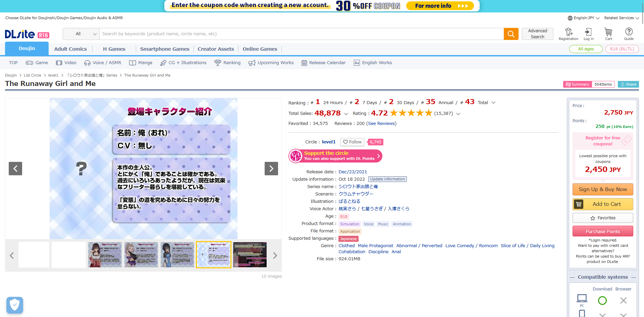
Task: Switch to Creator Assets tab
Action: 216,49
